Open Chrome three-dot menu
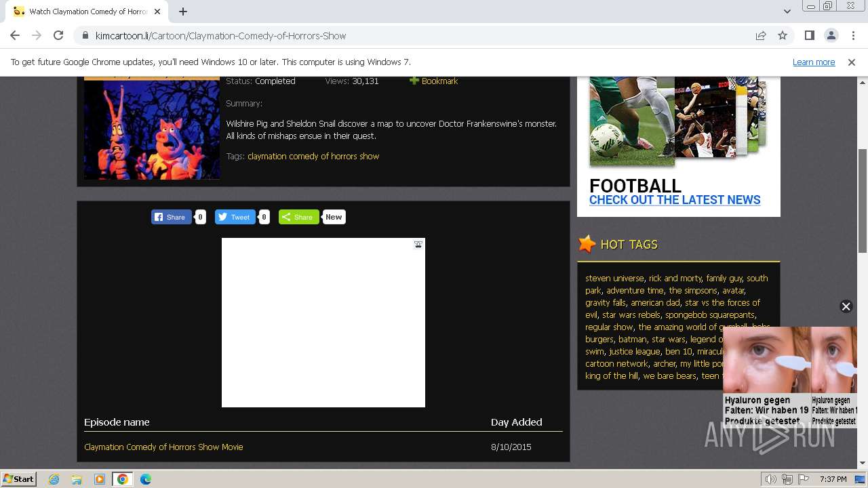Viewport: 868px width, 488px height. pos(852,35)
